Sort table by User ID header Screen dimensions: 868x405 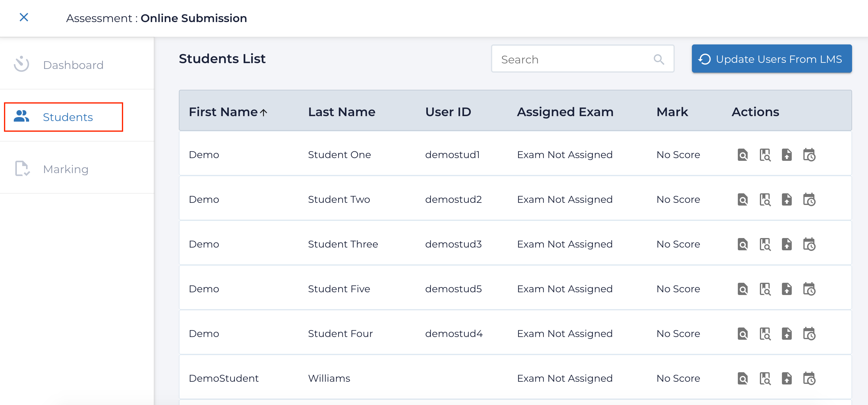click(x=448, y=112)
